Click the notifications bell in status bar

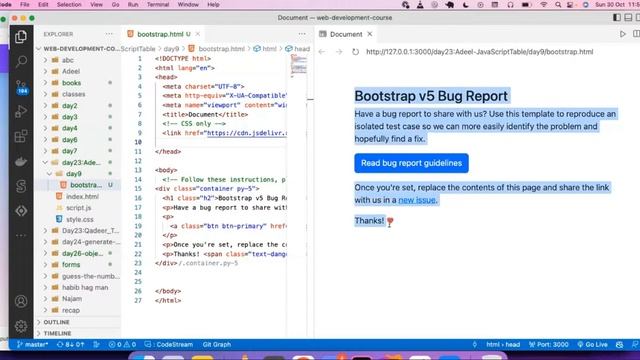pyautogui.click(x=635, y=344)
